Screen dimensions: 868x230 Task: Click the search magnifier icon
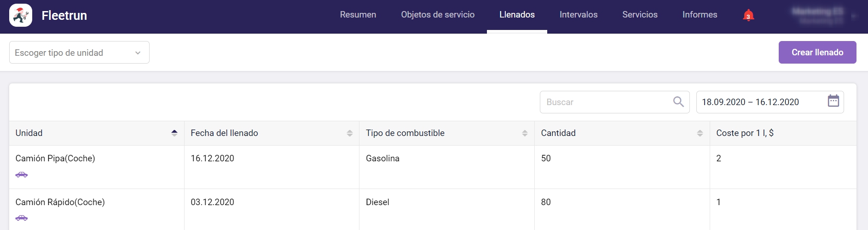(x=678, y=101)
